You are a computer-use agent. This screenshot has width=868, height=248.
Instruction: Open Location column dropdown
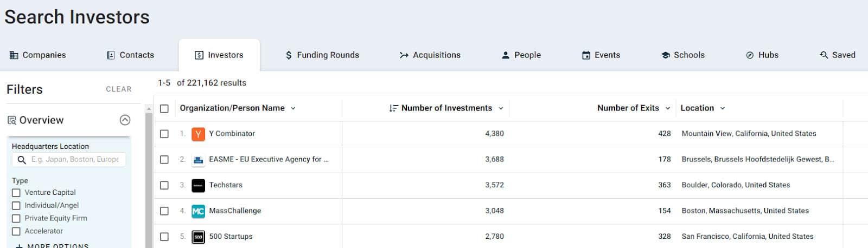(723, 108)
